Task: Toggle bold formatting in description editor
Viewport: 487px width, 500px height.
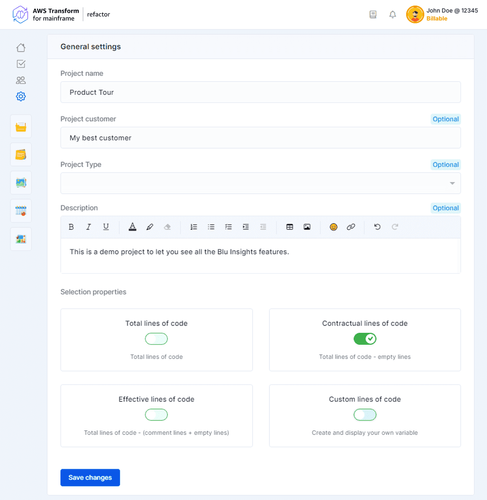Action: pos(71,227)
